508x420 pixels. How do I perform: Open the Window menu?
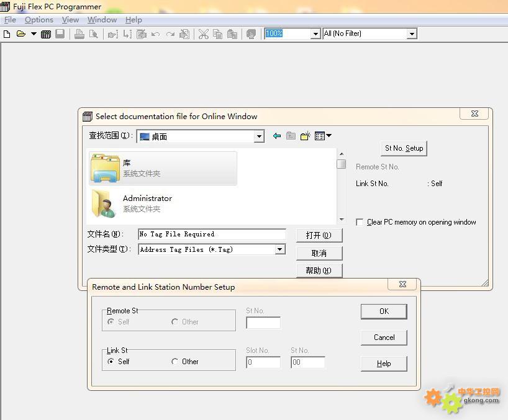[102, 20]
